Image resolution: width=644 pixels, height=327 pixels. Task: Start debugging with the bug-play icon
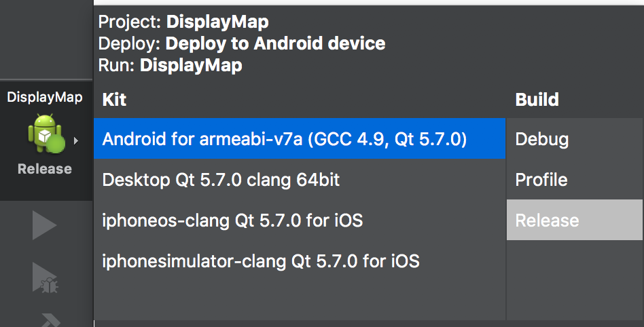point(45,278)
